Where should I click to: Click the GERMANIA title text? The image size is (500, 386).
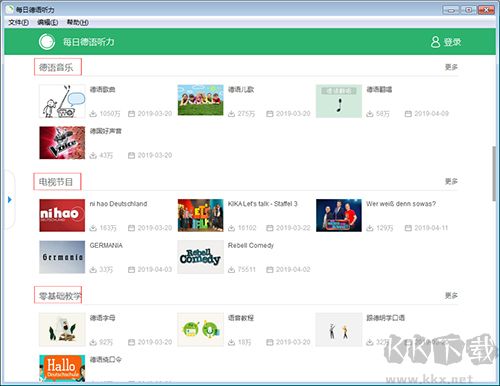pyautogui.click(x=106, y=245)
